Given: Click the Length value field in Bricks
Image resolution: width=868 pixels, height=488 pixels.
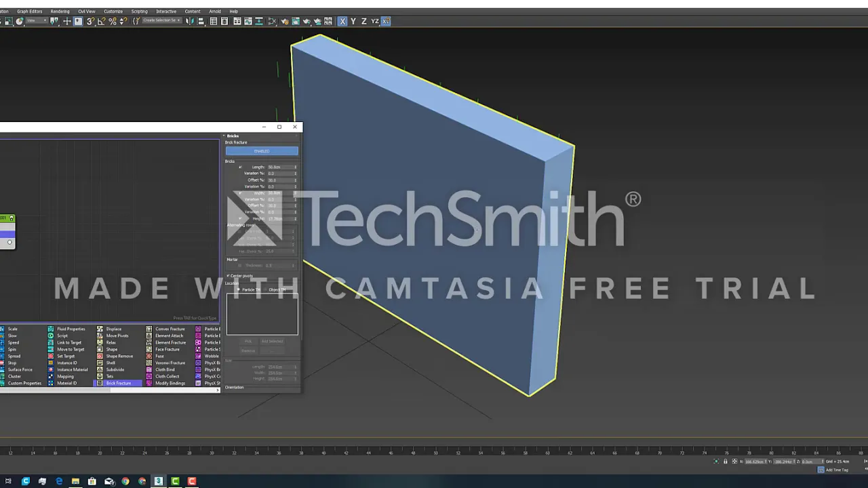Looking at the screenshot, I should (280, 167).
